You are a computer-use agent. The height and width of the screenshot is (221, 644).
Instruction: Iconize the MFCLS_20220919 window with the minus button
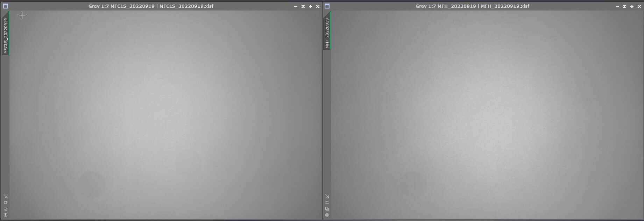click(296, 6)
